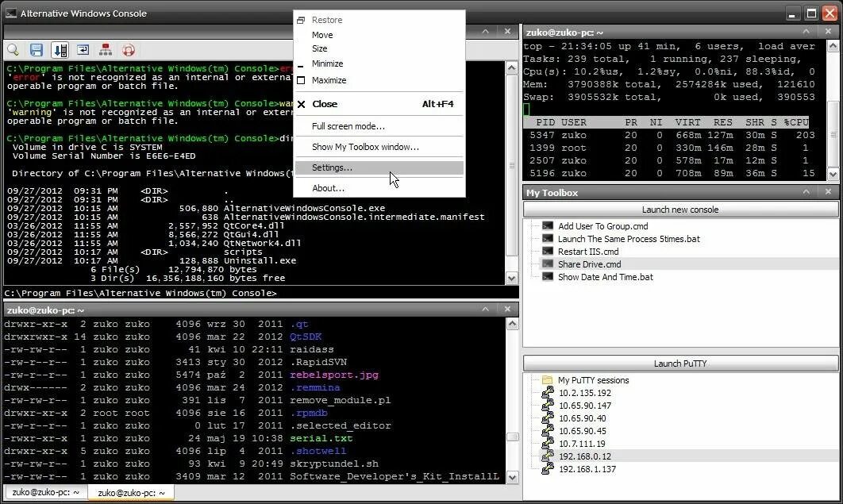Open the process tree toolbar icon
Viewport: 843px width, 504px height.
[106, 49]
